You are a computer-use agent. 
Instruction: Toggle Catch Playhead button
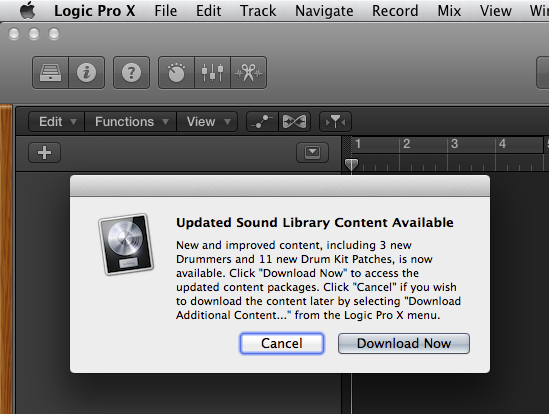335,122
